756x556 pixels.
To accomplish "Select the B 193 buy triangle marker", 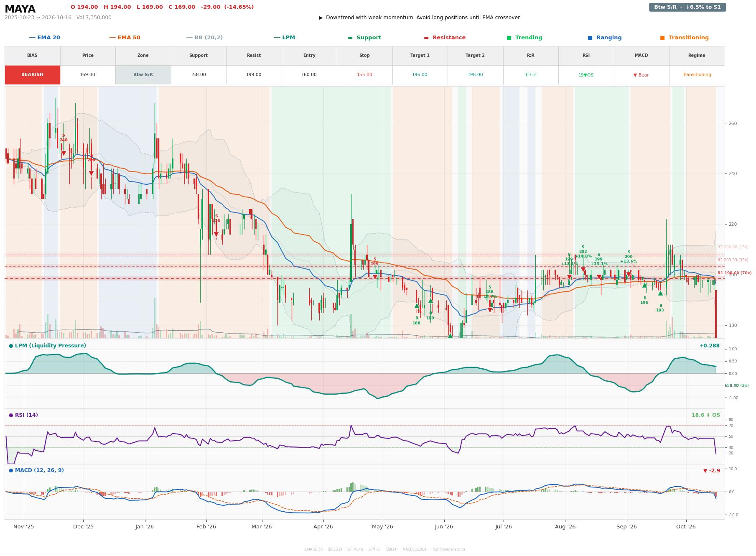I will coord(660,293).
